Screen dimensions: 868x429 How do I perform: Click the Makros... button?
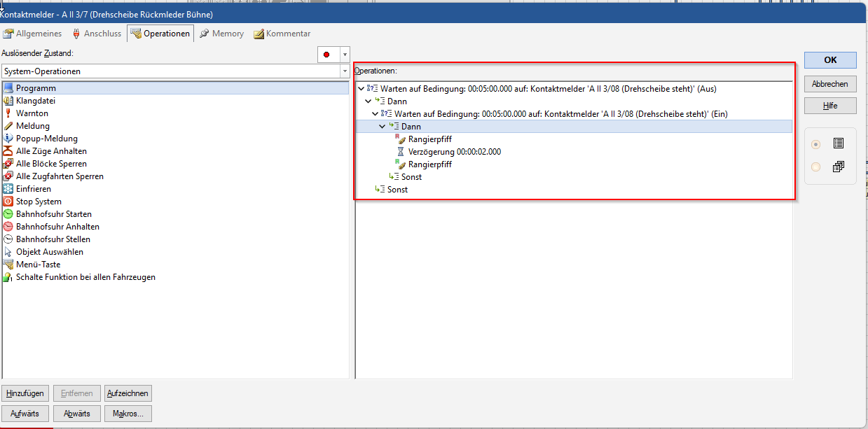click(128, 414)
